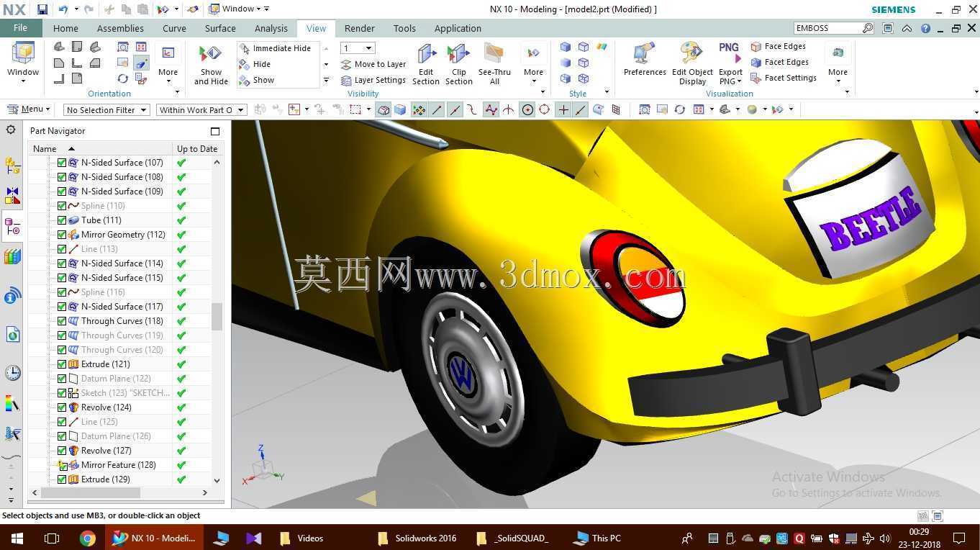Click the Shaded with Edges style icon

566,47
